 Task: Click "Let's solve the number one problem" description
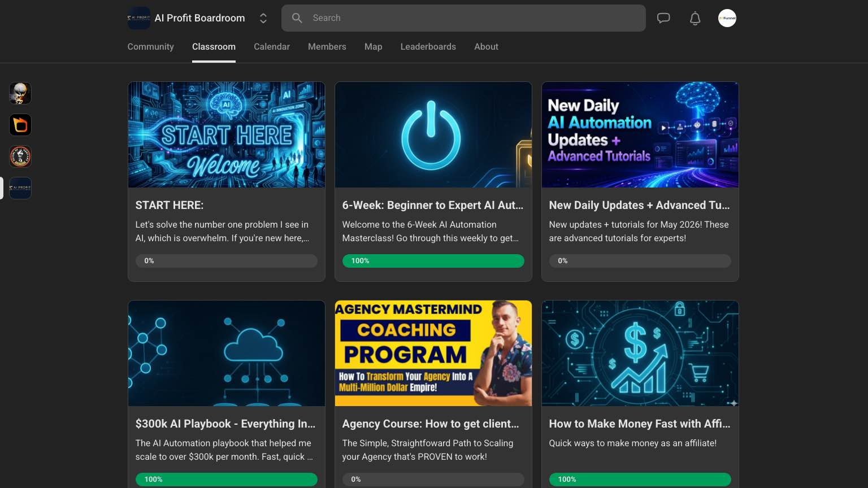point(222,232)
